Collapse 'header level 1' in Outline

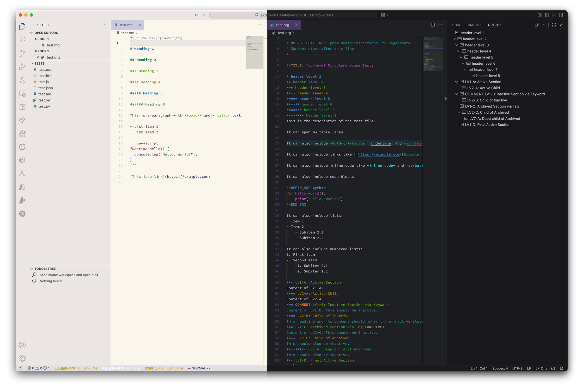[452, 33]
